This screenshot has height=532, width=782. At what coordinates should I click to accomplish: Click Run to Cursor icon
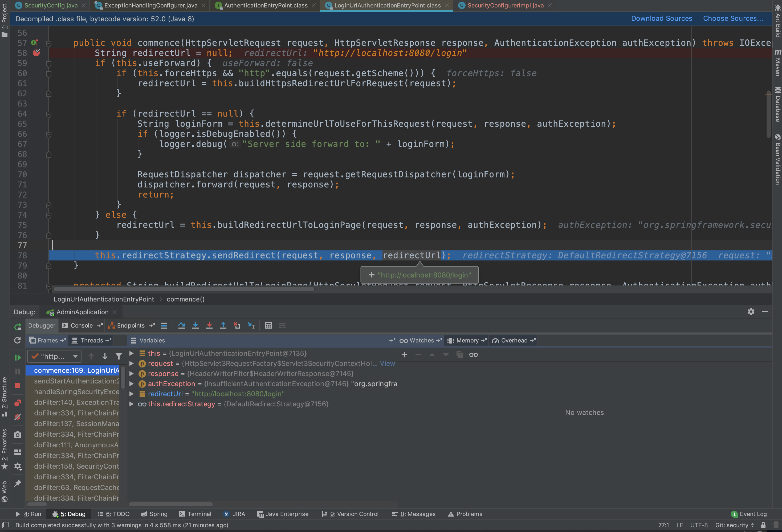click(251, 325)
